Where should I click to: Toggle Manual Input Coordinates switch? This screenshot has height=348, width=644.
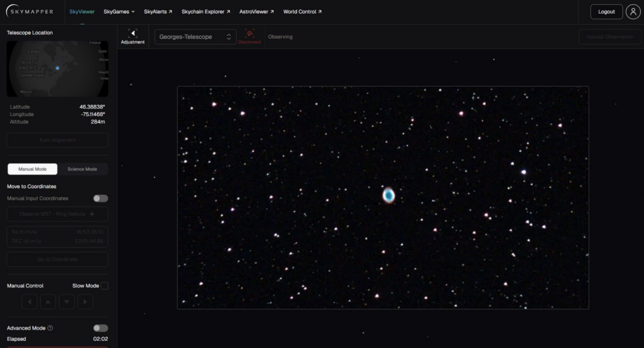click(100, 198)
